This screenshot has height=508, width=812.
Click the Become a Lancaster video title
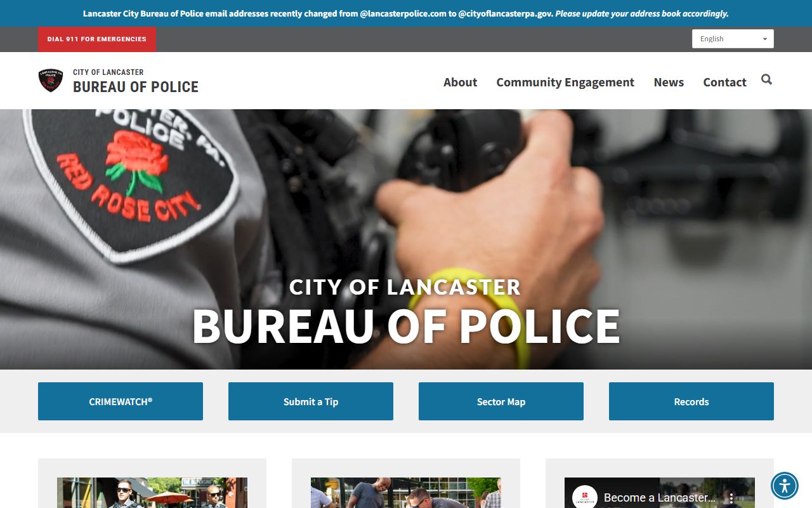[660, 497]
